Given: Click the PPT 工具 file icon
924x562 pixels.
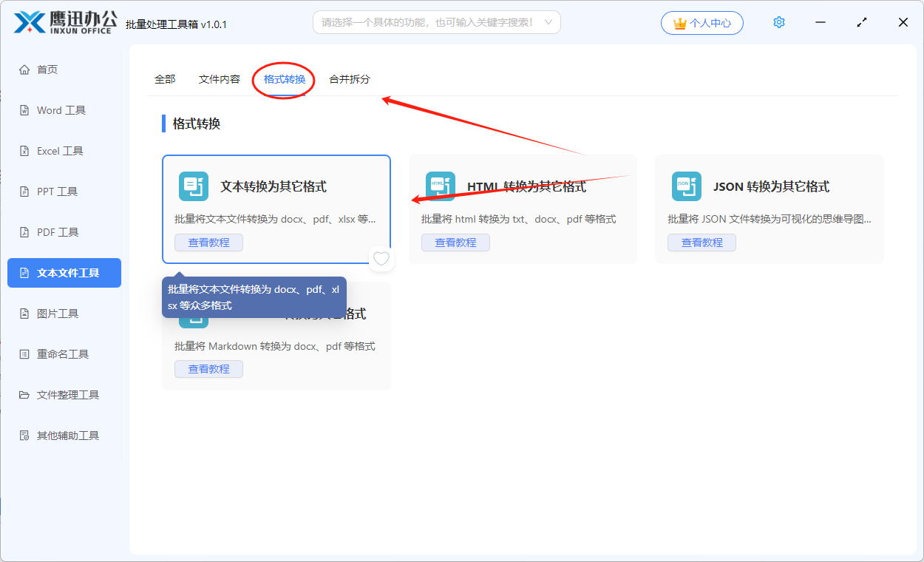Looking at the screenshot, I should pyautogui.click(x=24, y=192).
